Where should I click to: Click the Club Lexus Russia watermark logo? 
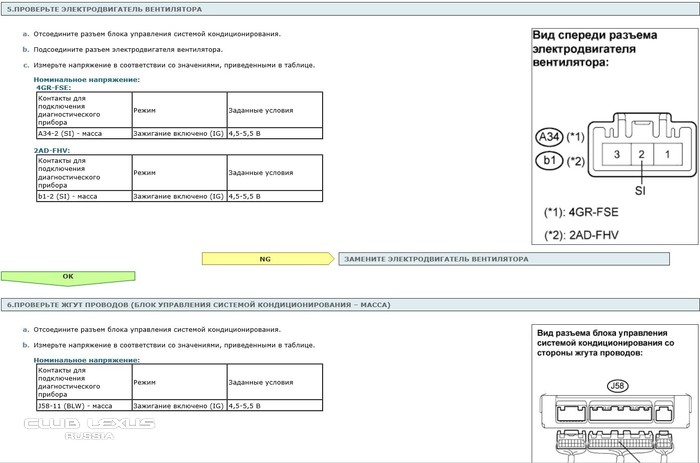click(x=90, y=428)
